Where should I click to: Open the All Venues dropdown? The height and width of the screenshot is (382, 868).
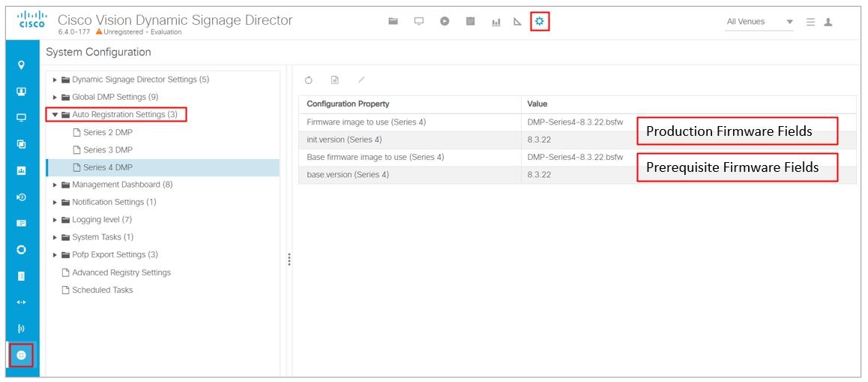pyautogui.click(x=759, y=22)
